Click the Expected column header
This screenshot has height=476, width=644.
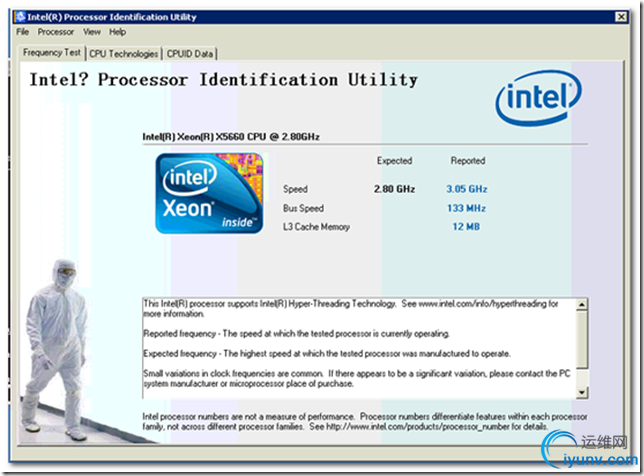[394, 161]
